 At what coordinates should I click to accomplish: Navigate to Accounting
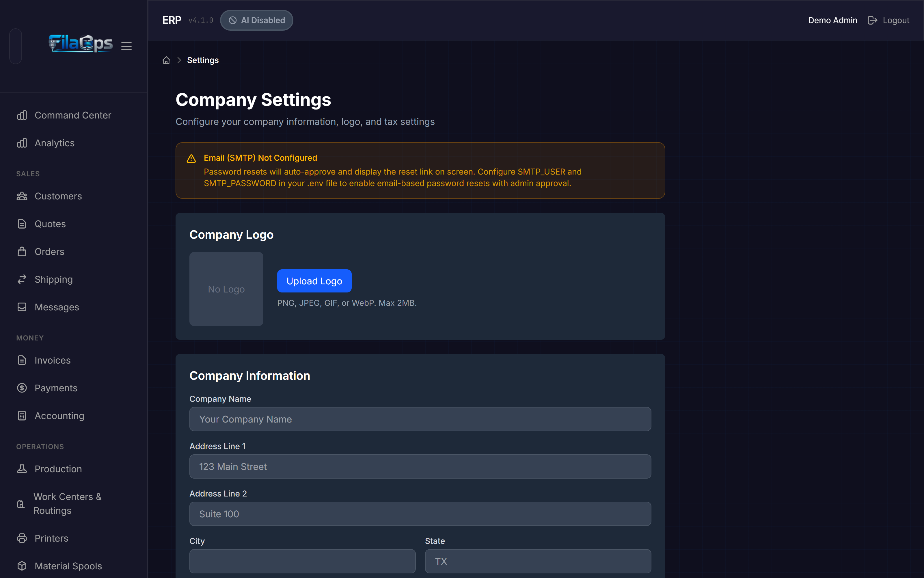click(x=74, y=416)
